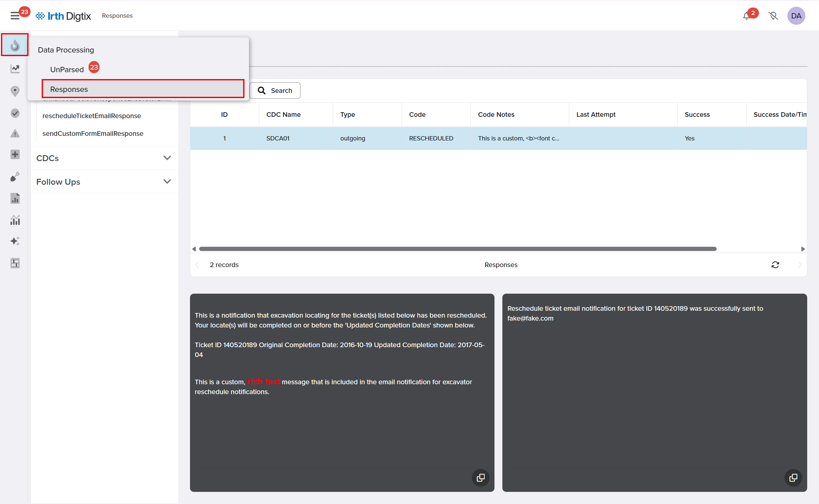
Task: Open the checkmark circle sidebar icon
Action: [15, 113]
